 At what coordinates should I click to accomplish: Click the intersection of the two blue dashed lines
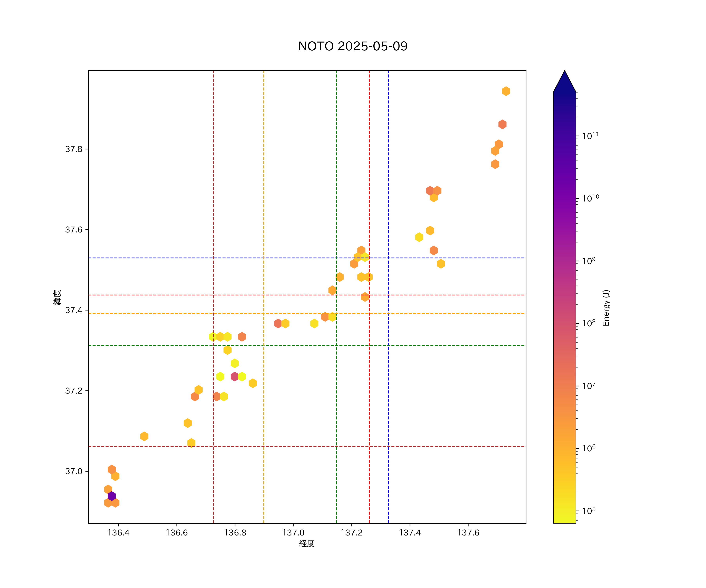388,258
